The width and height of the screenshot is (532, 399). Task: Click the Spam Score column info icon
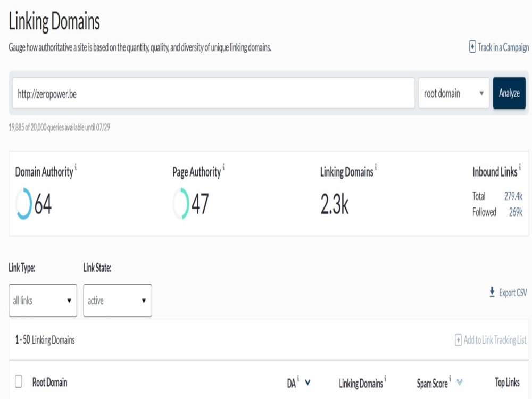450,378
